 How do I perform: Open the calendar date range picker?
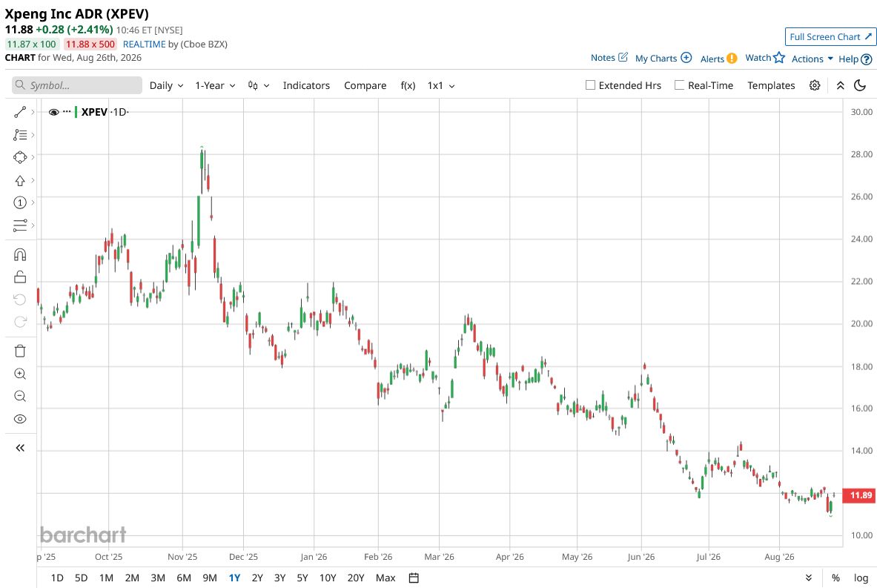point(414,578)
